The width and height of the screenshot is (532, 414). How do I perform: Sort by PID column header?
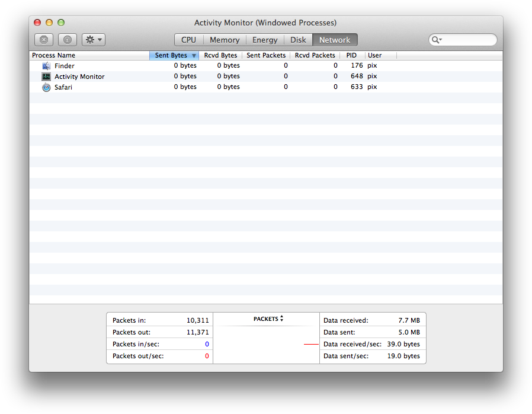pos(352,55)
